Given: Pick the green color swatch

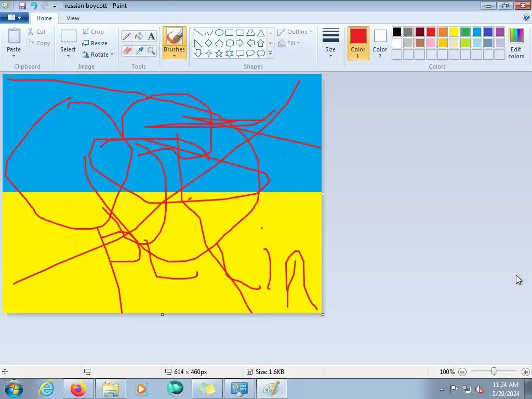Looking at the screenshot, I should (465, 32).
